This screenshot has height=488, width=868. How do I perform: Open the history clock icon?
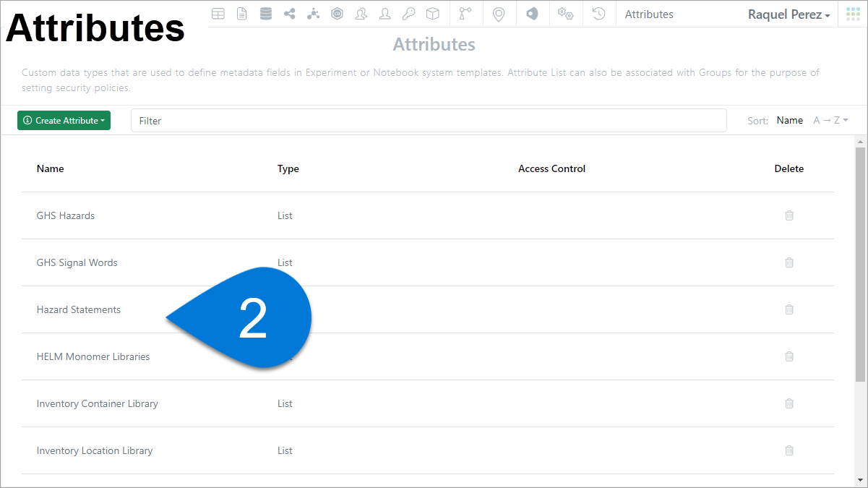pos(598,14)
